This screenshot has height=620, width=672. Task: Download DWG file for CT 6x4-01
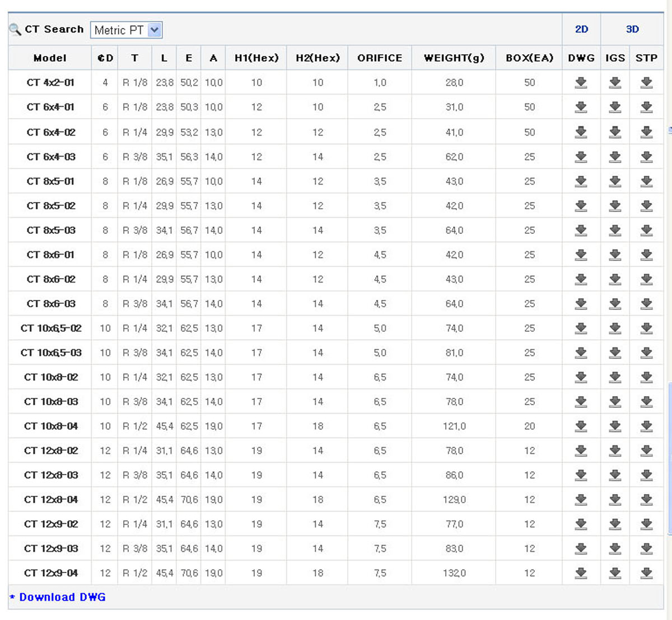(x=581, y=107)
